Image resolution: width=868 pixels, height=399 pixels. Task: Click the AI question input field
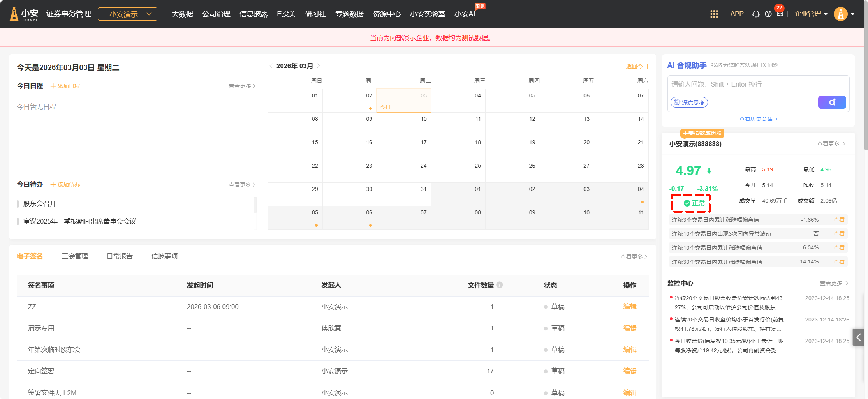[758, 85]
